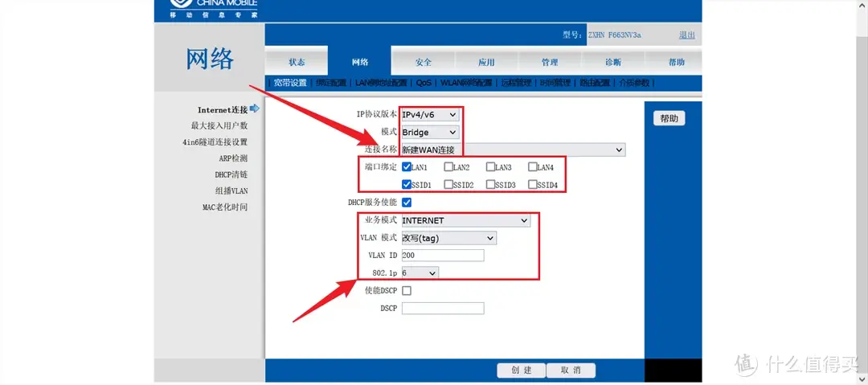The width and height of the screenshot is (868, 385).
Task: Select ARP检测 in the left sidebar
Action: point(233,158)
